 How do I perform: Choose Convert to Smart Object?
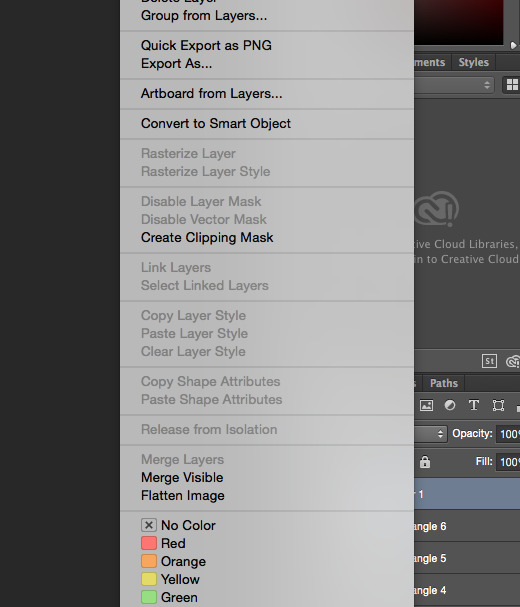(216, 123)
